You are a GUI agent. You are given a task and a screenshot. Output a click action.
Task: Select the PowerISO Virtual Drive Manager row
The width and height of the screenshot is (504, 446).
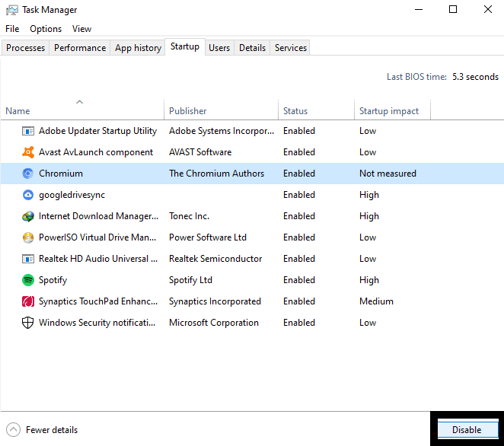(97, 237)
